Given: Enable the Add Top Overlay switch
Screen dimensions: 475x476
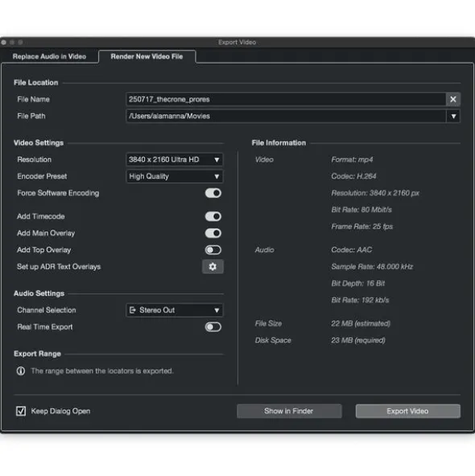Looking at the screenshot, I should (213, 250).
